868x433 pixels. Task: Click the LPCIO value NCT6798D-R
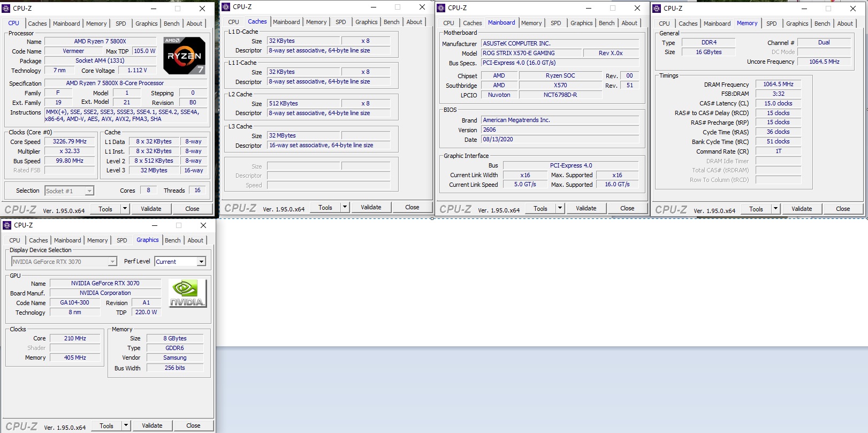[560, 95]
